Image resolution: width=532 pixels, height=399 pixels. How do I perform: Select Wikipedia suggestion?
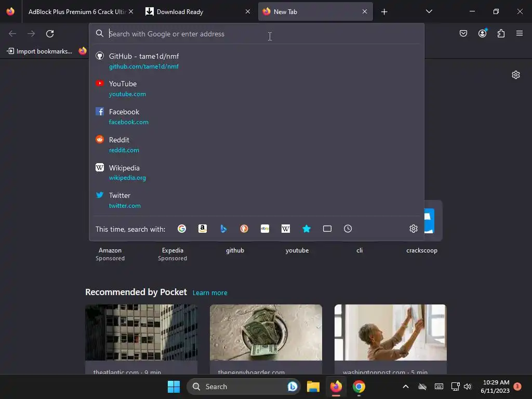[257, 172]
